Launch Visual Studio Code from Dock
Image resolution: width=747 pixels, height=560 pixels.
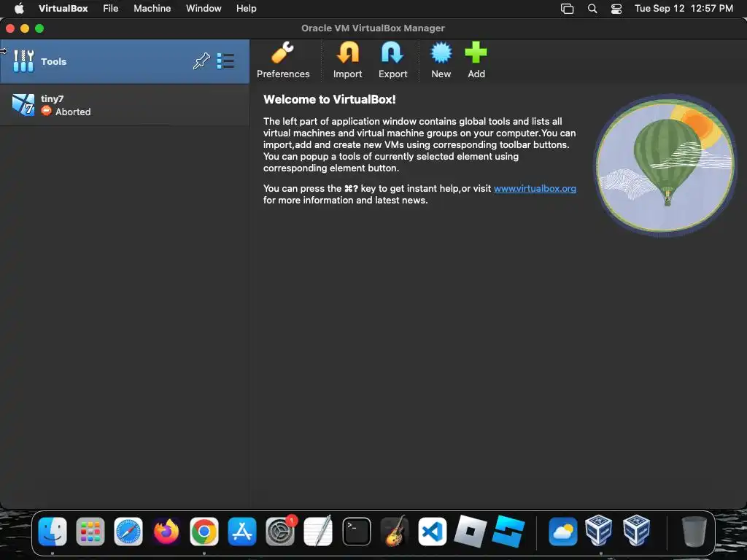click(x=432, y=532)
